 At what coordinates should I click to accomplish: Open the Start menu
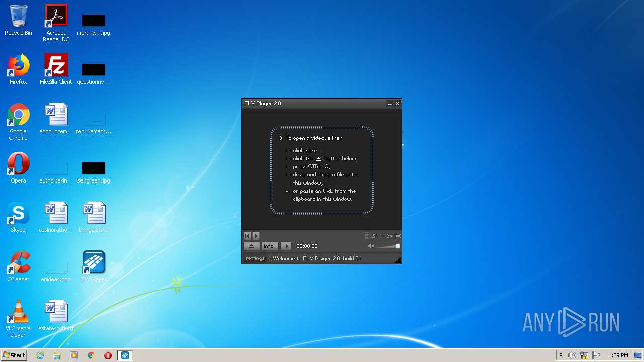14,355
